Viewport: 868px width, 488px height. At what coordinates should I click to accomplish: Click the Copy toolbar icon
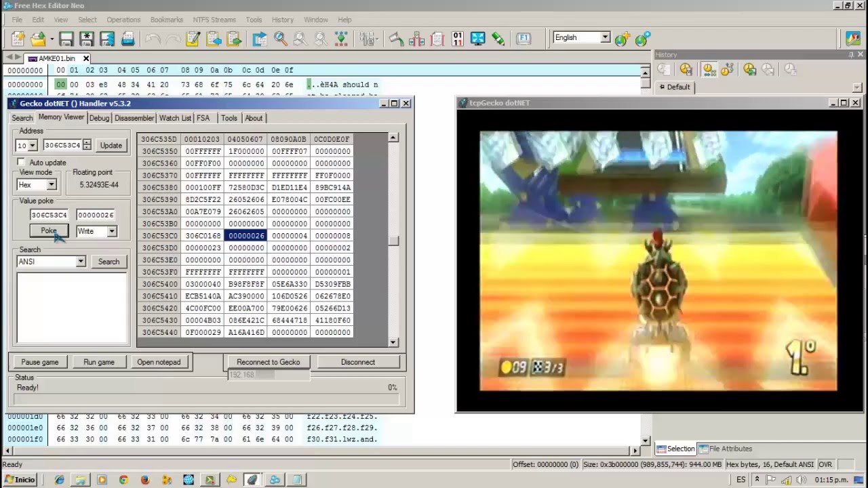213,39
